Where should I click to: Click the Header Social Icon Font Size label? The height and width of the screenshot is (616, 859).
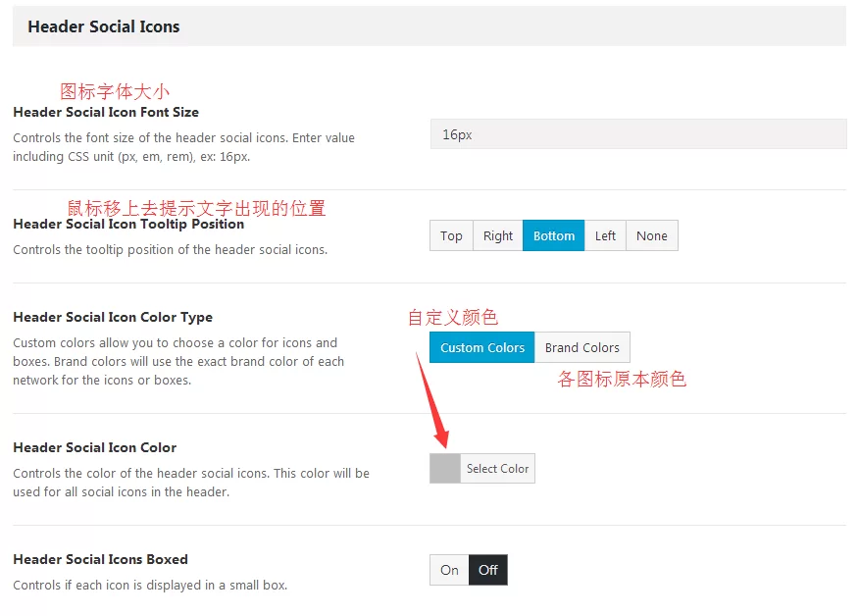[x=106, y=113]
